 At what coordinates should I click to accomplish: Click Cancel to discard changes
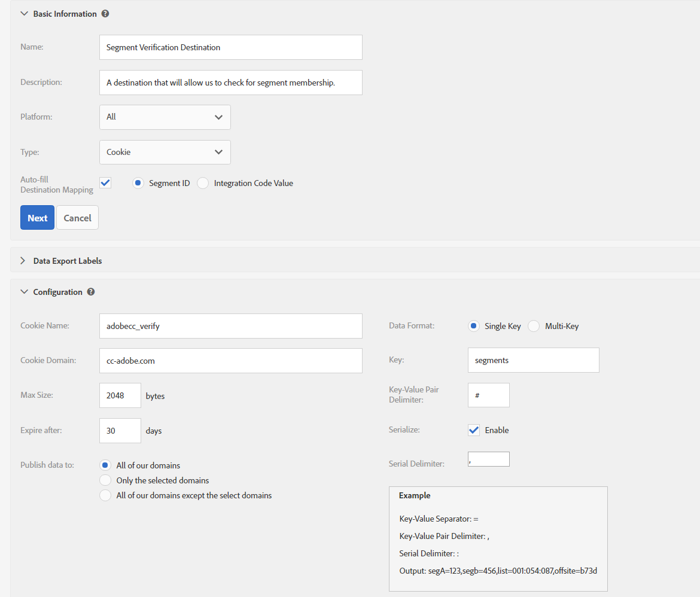tap(77, 217)
